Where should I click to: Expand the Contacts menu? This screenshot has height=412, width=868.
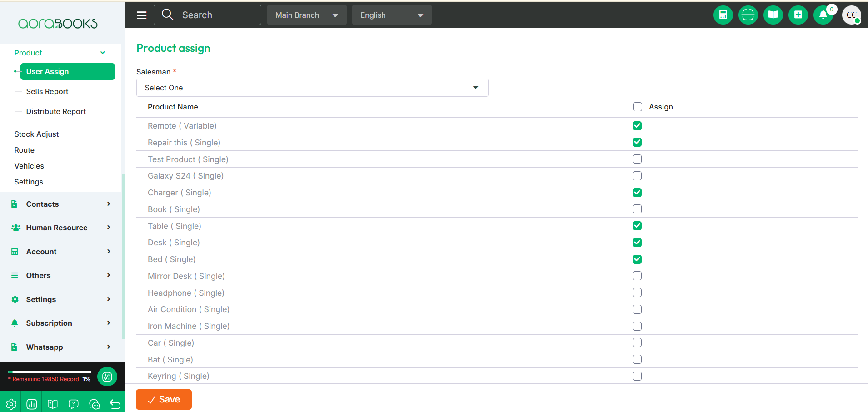point(60,204)
